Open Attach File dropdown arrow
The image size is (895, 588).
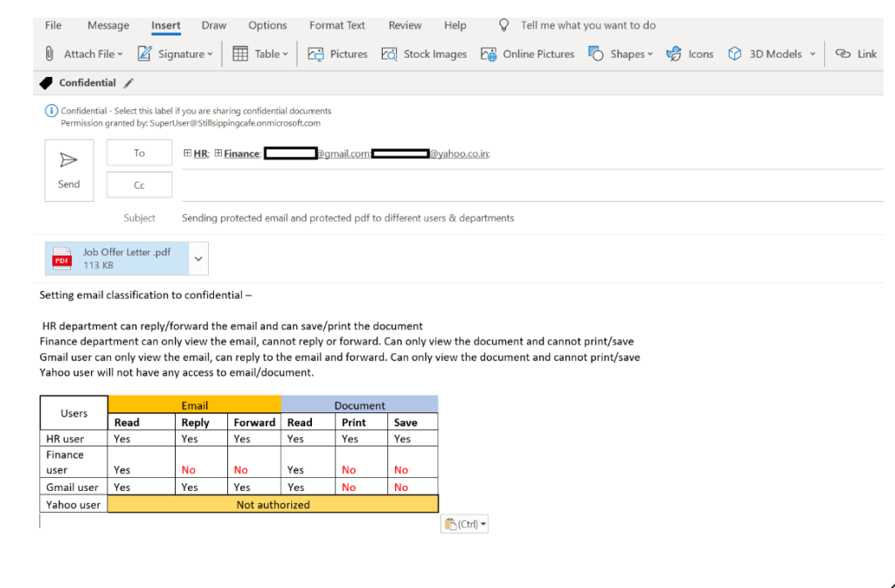click(120, 54)
